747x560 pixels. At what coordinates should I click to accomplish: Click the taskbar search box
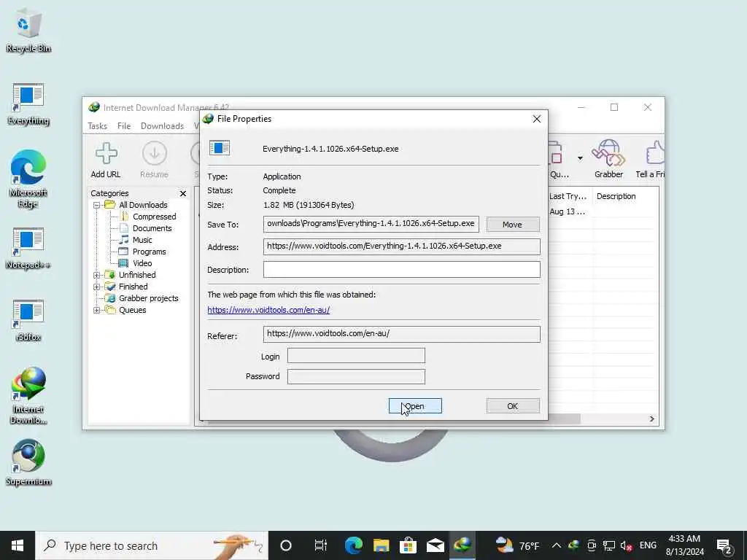(x=152, y=545)
